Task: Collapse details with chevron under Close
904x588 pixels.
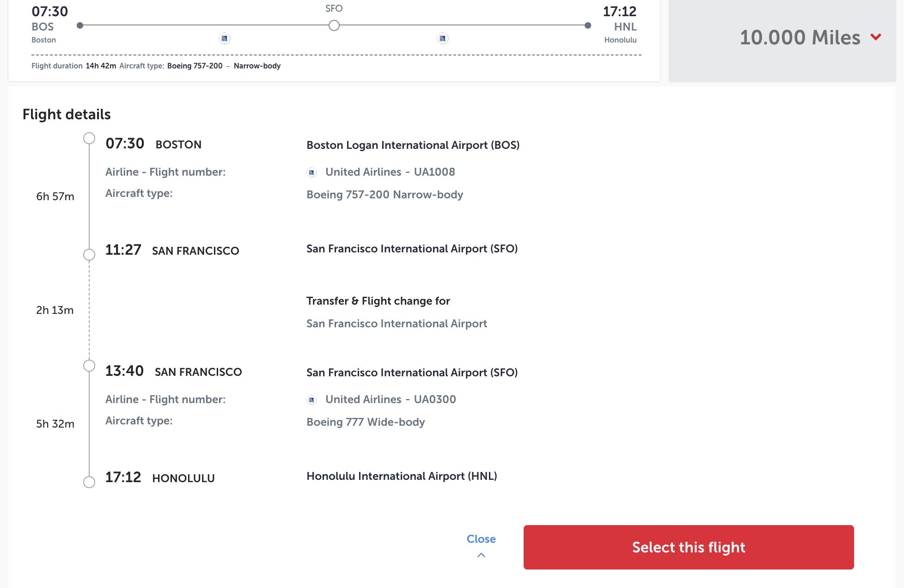Action: [481, 555]
